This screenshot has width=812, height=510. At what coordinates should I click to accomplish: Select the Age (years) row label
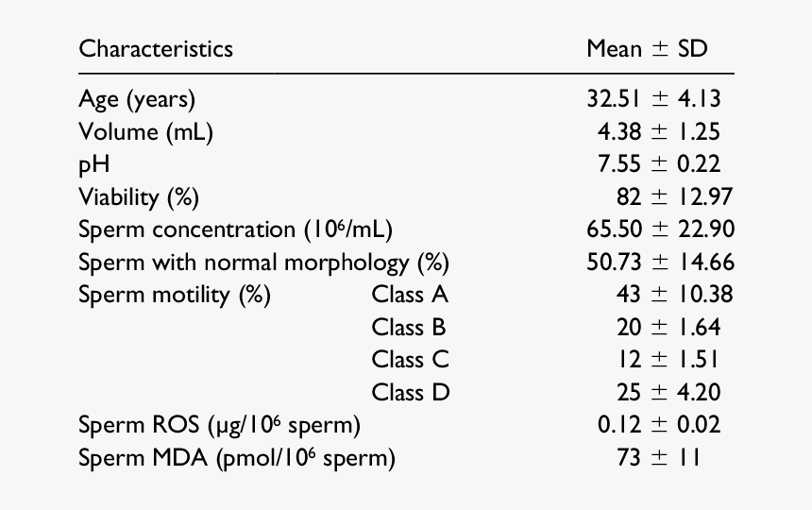point(136,99)
